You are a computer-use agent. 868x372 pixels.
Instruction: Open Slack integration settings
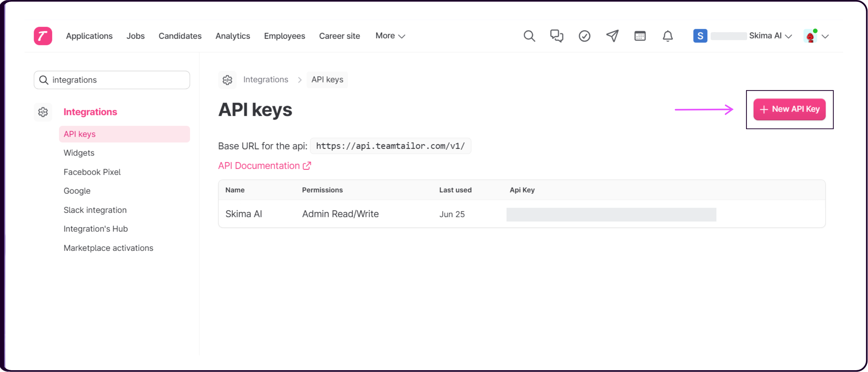point(95,210)
